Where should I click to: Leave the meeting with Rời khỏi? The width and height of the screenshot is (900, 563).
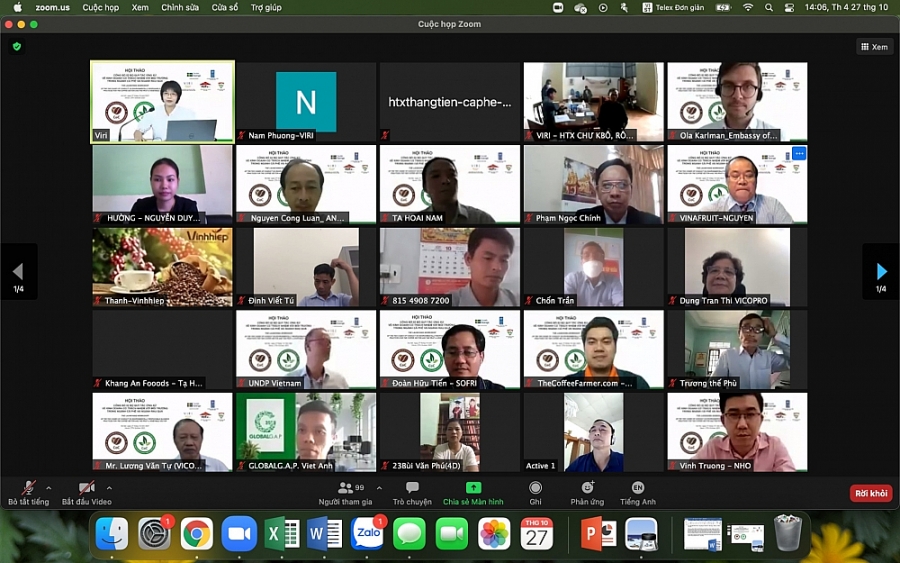(870, 493)
